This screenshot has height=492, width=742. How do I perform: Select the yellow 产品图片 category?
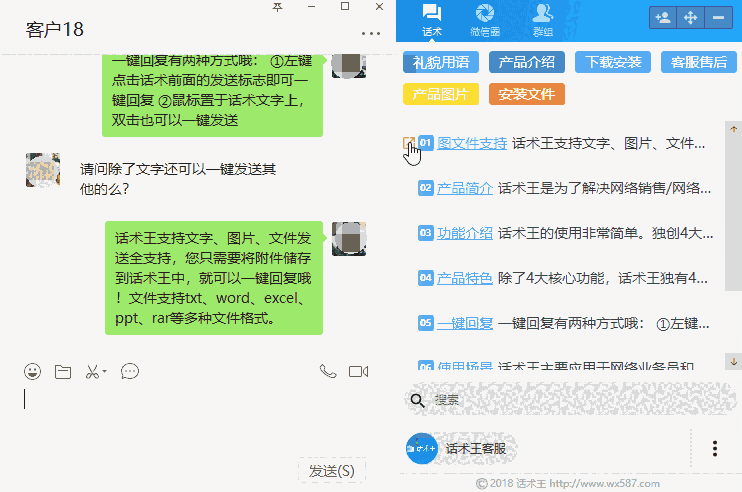point(441,94)
